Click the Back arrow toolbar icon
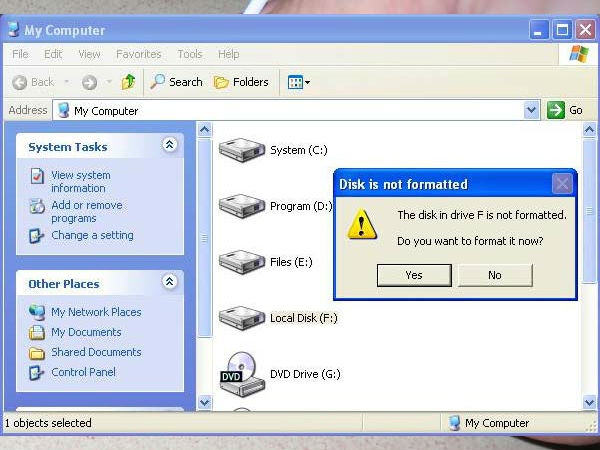The height and width of the screenshot is (450, 600). point(19,82)
